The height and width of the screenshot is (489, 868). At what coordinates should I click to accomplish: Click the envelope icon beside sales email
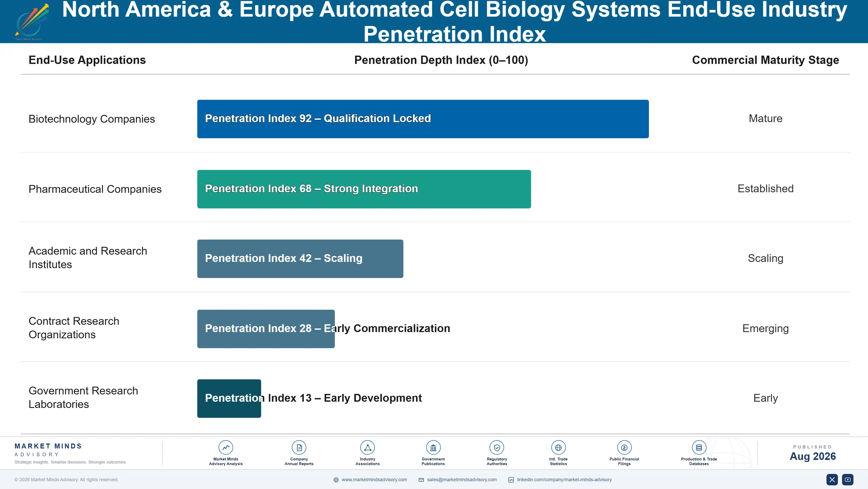tap(421, 480)
